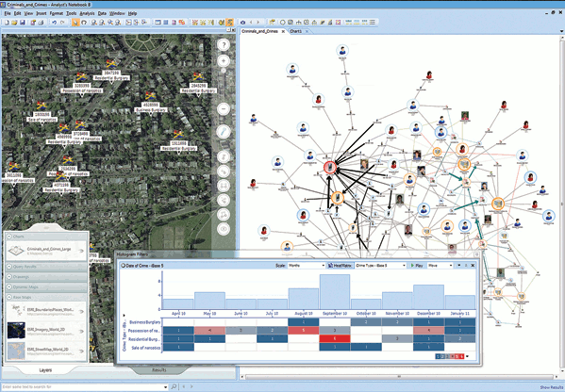
Task: Click the Redo arrow icon
Action: click(x=62, y=23)
